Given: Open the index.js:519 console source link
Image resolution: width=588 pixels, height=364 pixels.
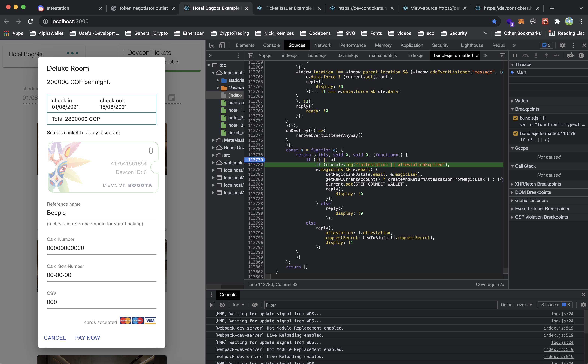Looking at the screenshot, I should (x=559, y=328).
